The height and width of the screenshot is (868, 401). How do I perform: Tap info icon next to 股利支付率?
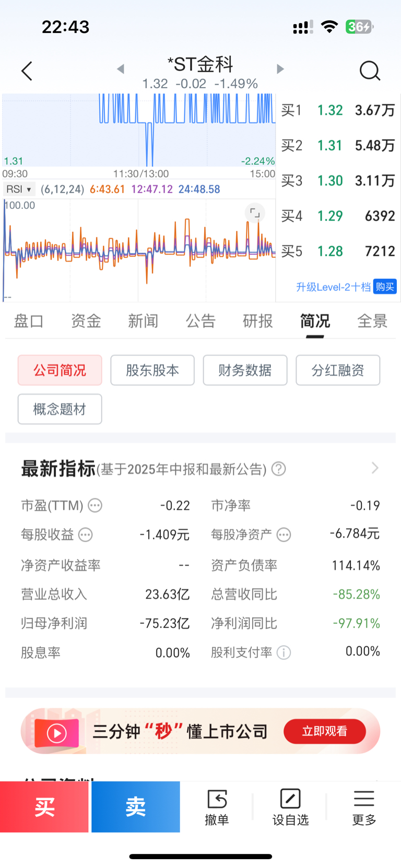(x=284, y=652)
